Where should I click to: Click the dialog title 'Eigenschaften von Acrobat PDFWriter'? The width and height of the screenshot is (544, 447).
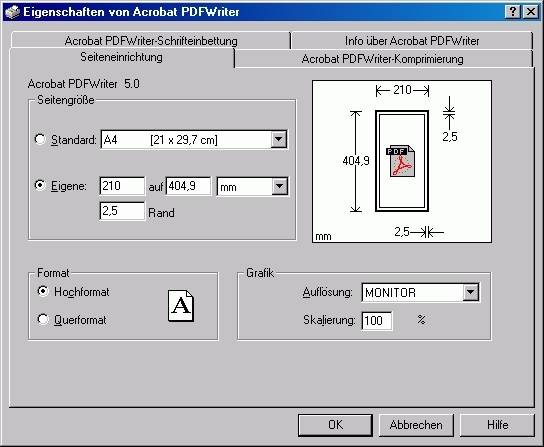pyautogui.click(x=131, y=12)
